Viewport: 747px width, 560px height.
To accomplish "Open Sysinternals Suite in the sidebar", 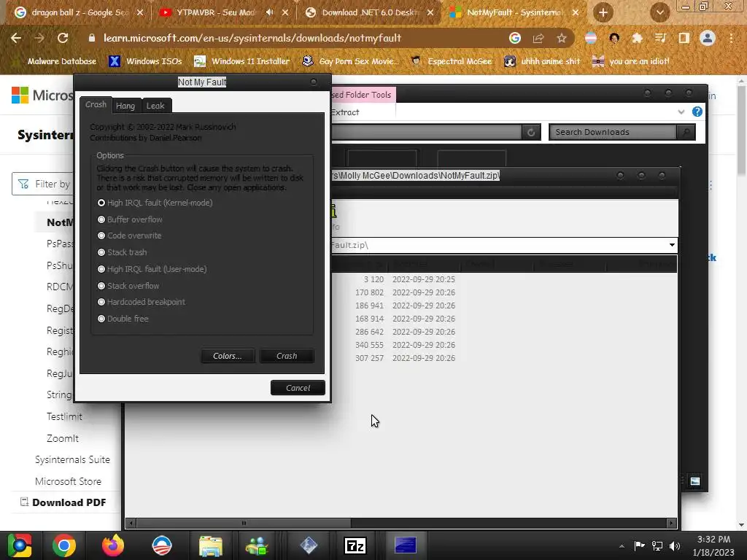I will 72,460.
